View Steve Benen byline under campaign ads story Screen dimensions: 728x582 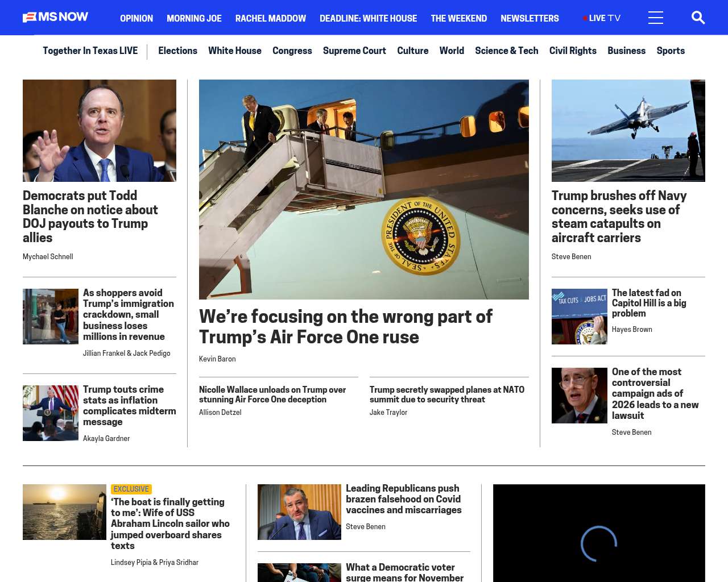(x=632, y=433)
